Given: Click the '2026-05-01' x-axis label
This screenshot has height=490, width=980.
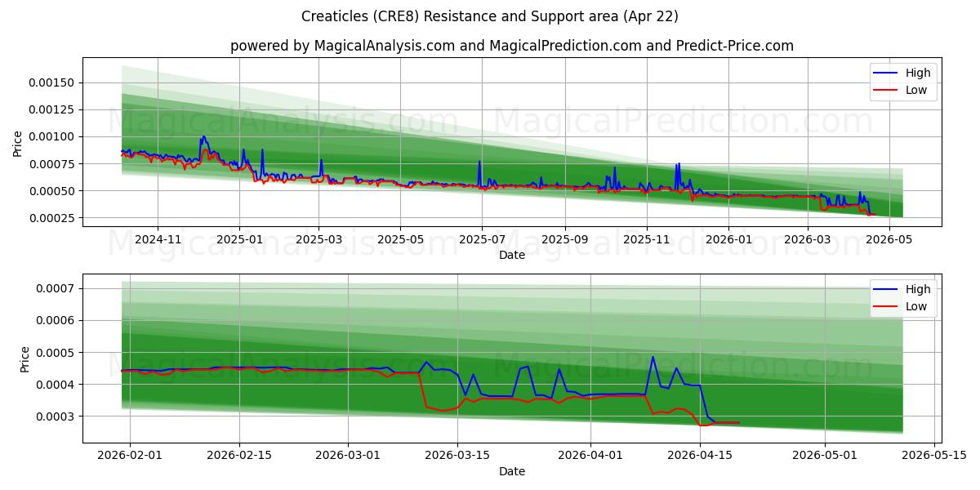Looking at the screenshot, I should [x=825, y=457].
